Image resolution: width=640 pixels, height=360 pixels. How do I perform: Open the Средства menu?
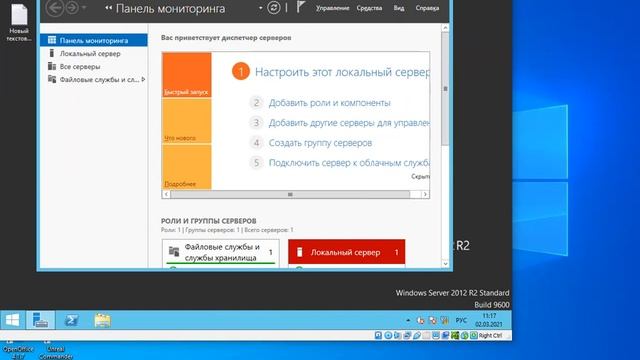(x=369, y=8)
